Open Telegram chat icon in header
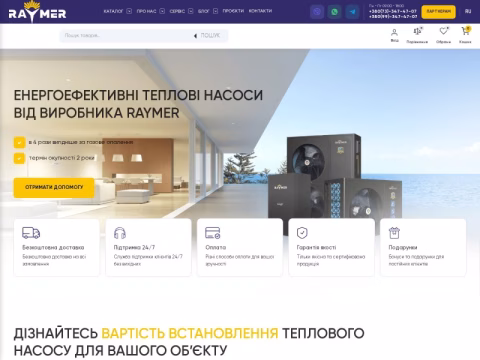Screen dimensions: 480x360 352,12
